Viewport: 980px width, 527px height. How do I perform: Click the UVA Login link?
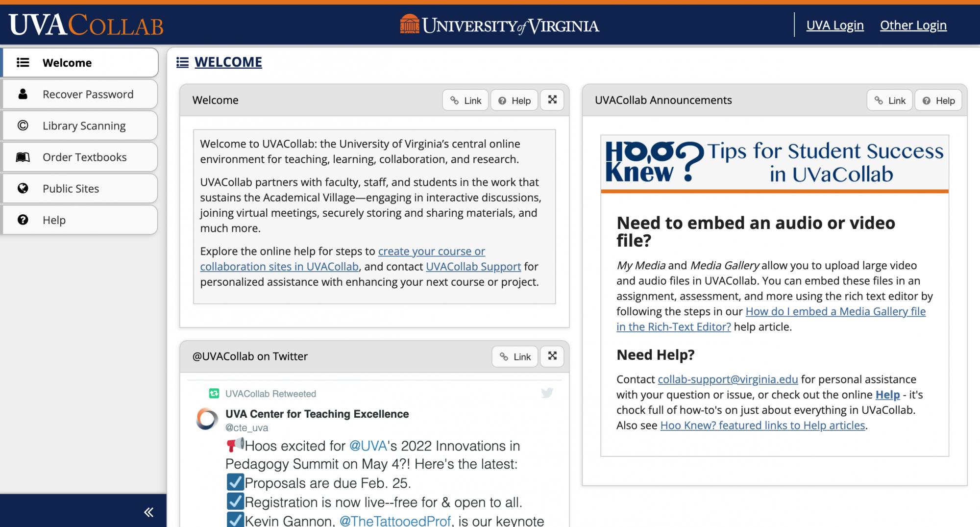pos(835,25)
